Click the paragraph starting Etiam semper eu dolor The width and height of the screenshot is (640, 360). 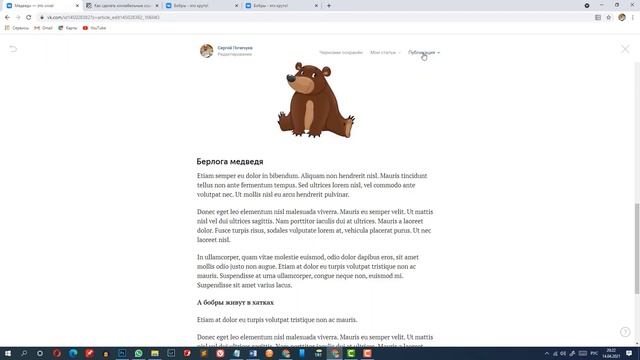coord(312,185)
